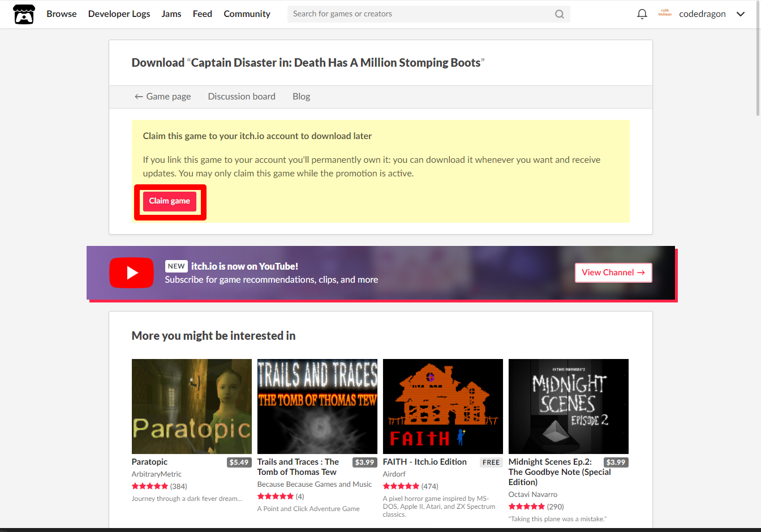Open Midnight Scenes Episode 2 thumbnail

(x=569, y=406)
